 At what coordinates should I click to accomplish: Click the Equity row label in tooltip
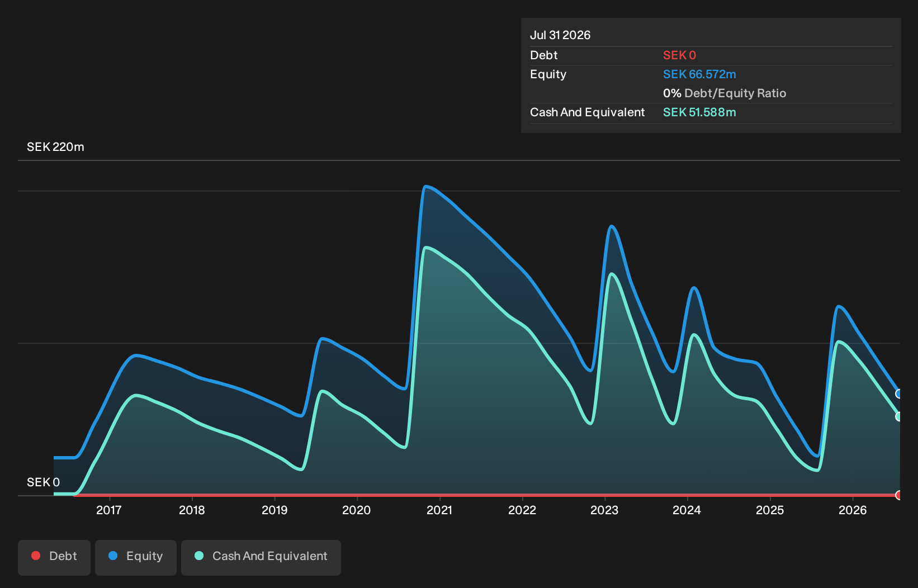pyautogui.click(x=548, y=74)
